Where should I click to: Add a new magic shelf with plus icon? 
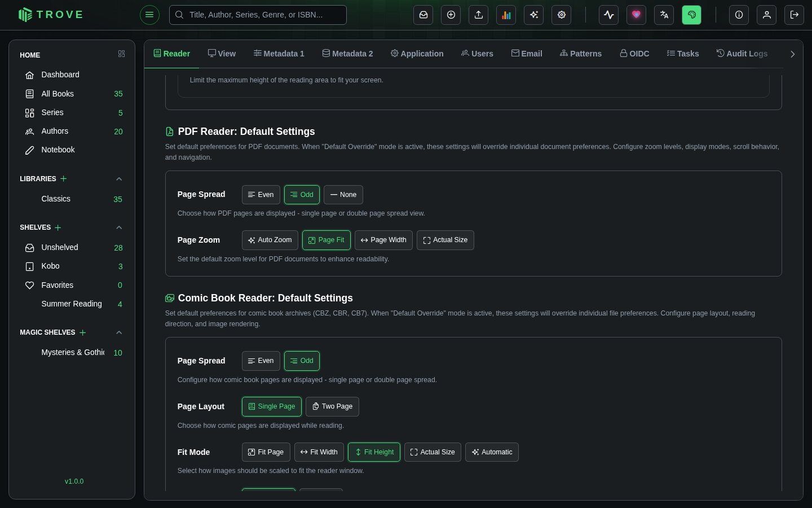coord(83,332)
